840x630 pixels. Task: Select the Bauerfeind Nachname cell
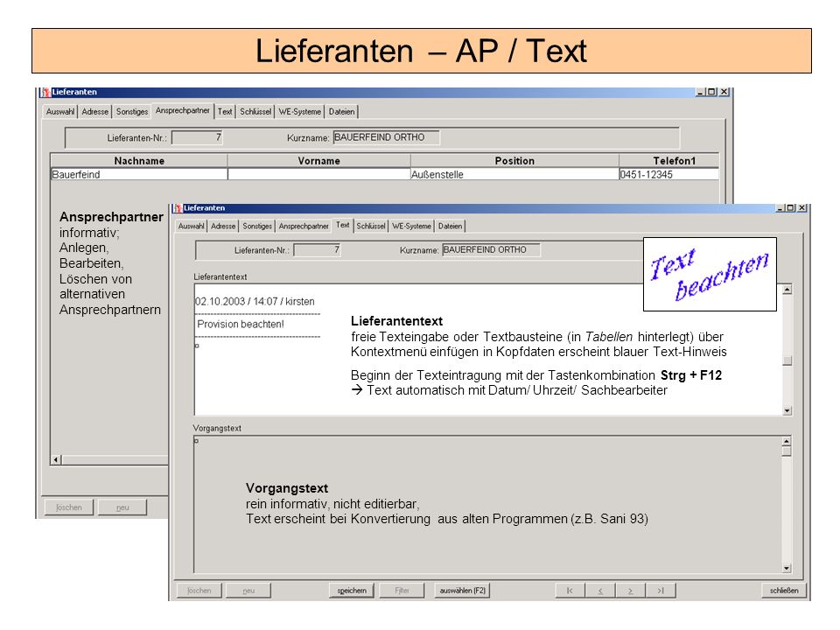click(139, 174)
